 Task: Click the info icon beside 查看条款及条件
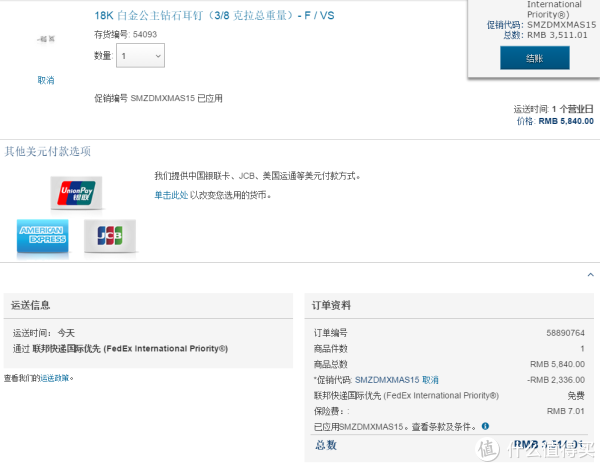point(485,426)
